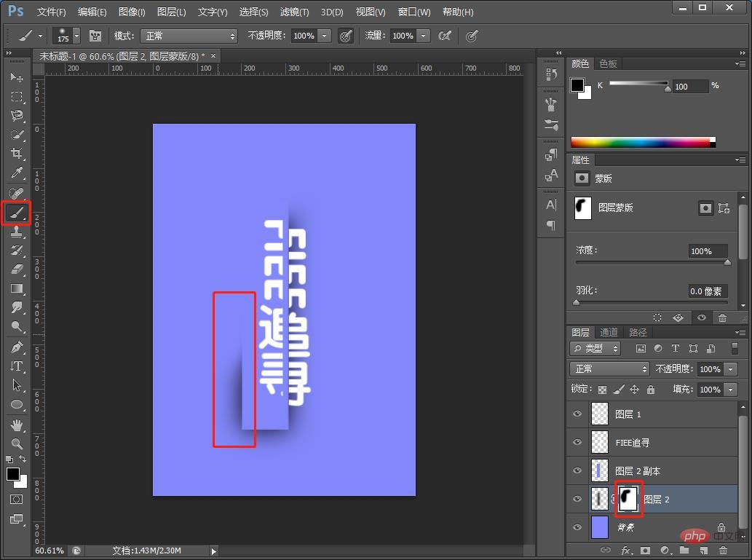Select the Zoom tool

click(17, 444)
